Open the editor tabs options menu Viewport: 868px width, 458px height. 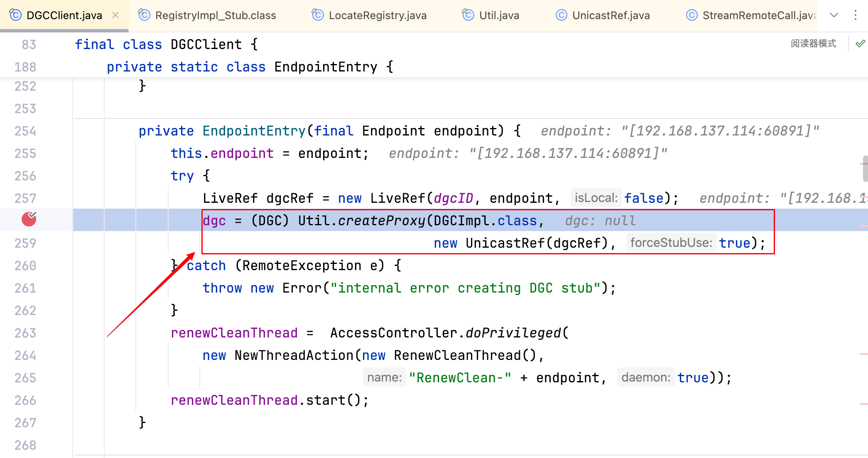point(856,15)
